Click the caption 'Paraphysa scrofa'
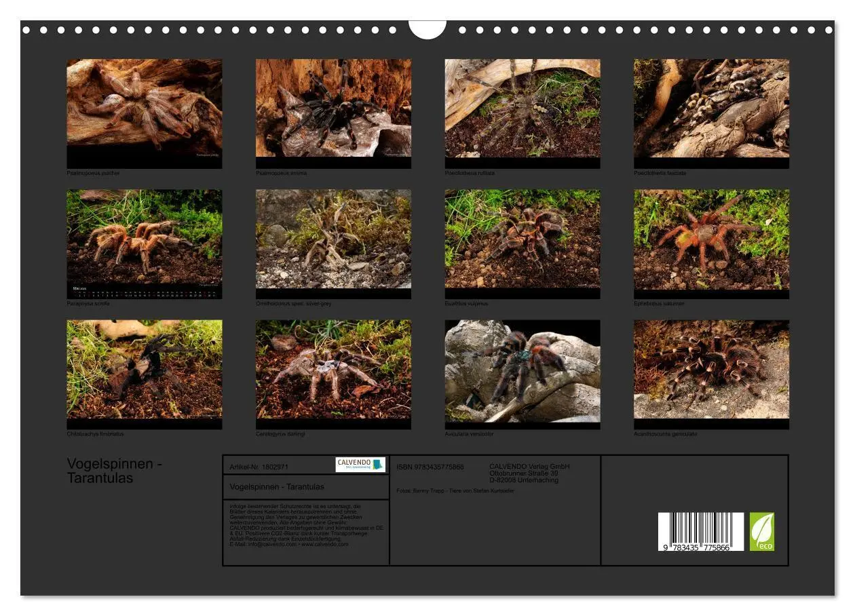 (88, 304)
